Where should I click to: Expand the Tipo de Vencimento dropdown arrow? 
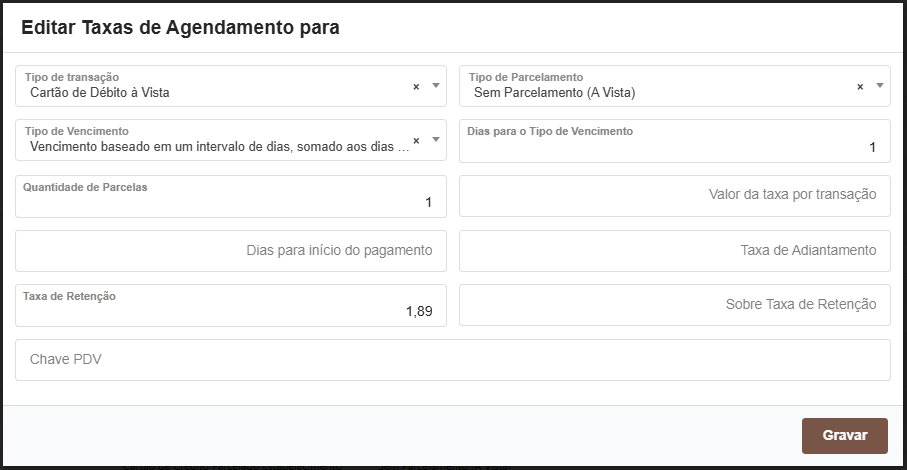pos(435,140)
